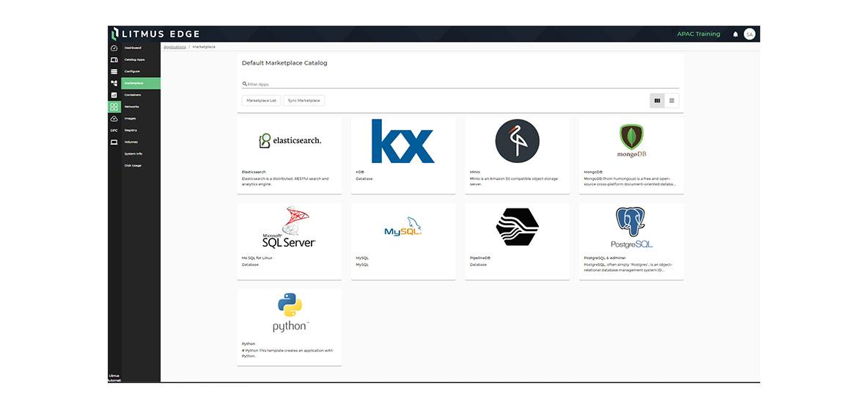The height and width of the screenshot is (411, 868).
Task: Select Catalog Apps in the side menu
Action: [x=134, y=59]
